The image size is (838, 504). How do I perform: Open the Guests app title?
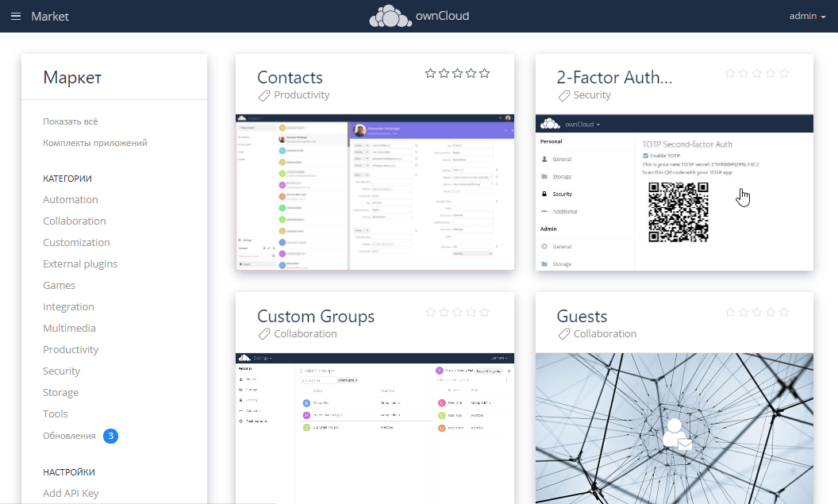[x=582, y=317]
